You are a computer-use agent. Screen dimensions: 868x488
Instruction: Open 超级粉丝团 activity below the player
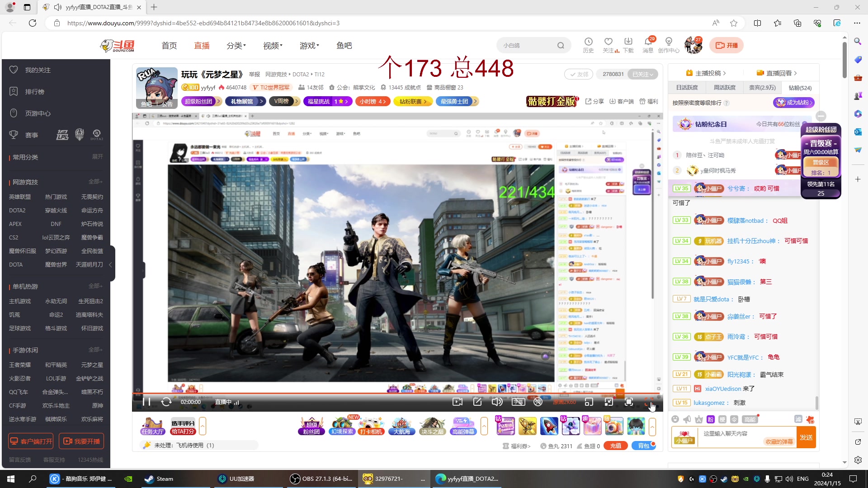point(311,426)
